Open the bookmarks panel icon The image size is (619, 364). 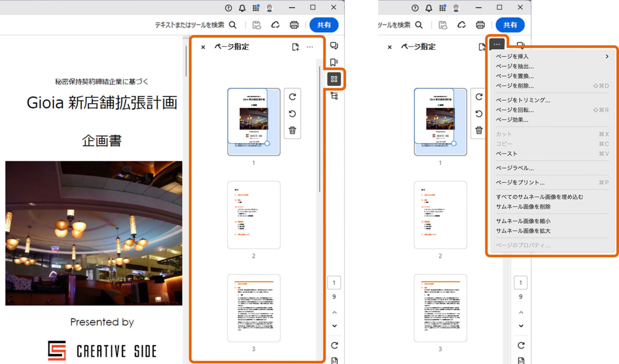334,62
